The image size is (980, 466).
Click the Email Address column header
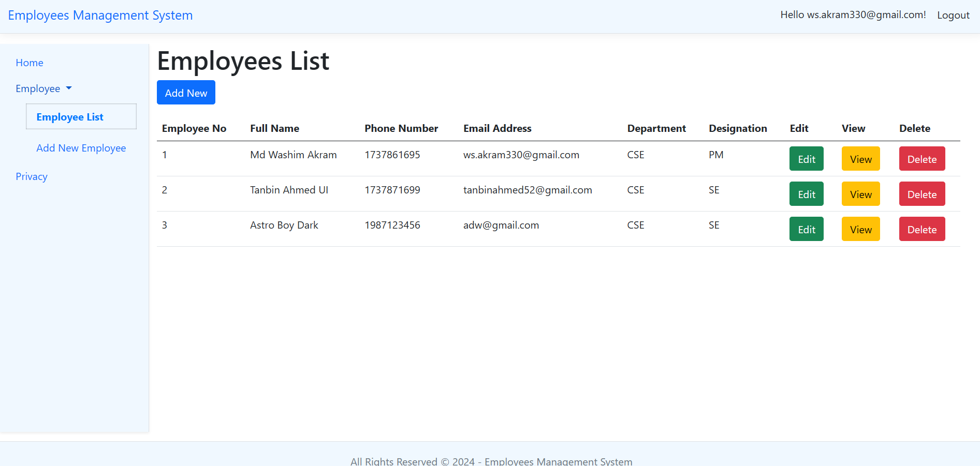(x=498, y=128)
